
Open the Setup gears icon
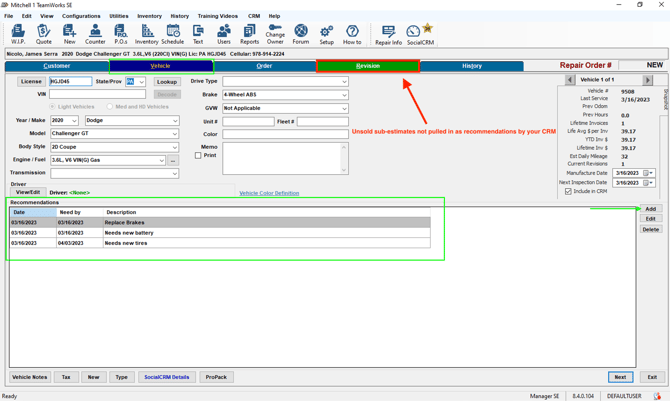326,34
